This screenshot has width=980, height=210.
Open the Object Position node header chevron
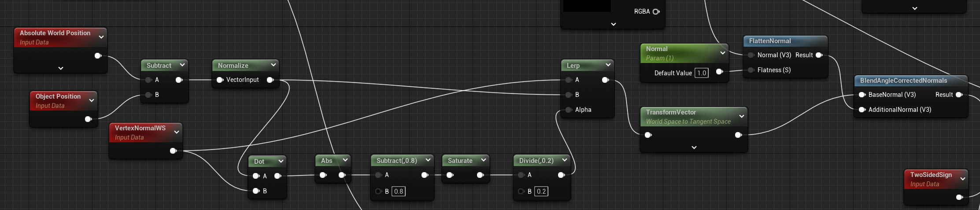(92, 100)
